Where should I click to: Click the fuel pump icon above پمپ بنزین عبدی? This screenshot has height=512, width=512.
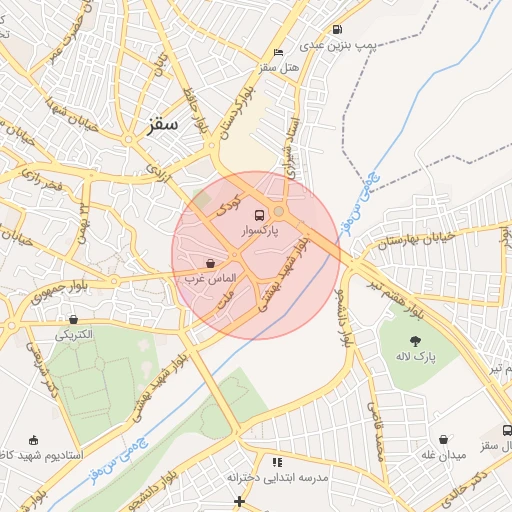coord(337,29)
